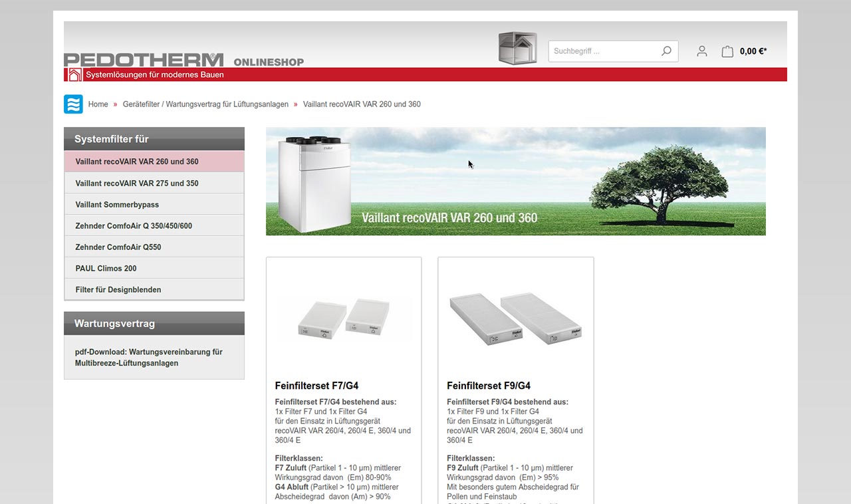The width and height of the screenshot is (851, 504).
Task: Go to Home in the breadcrumb
Action: pyautogui.click(x=98, y=104)
